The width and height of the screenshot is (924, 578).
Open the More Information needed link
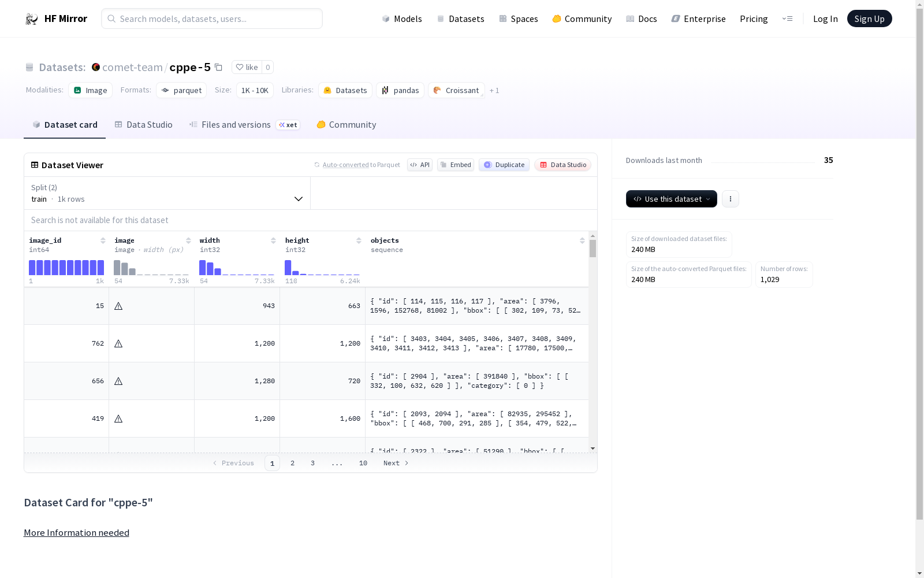tap(76, 533)
